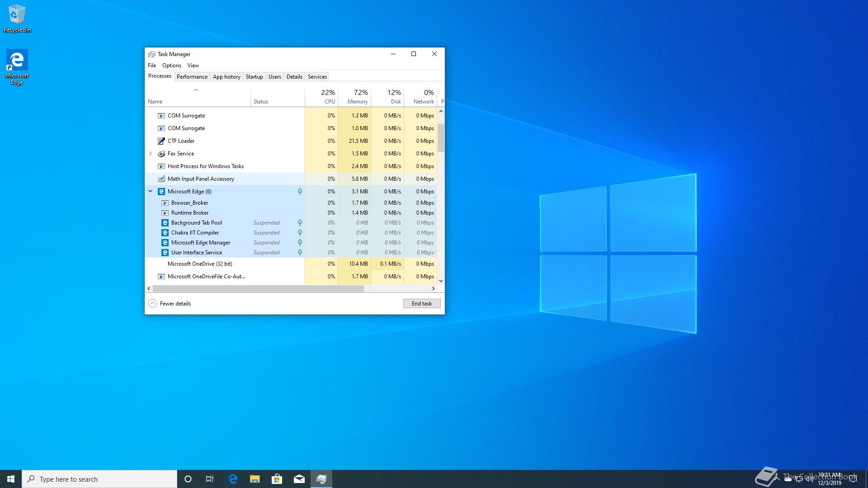
Task: Click leaf icon beside Chakra JIT Compiler
Action: [300, 233]
